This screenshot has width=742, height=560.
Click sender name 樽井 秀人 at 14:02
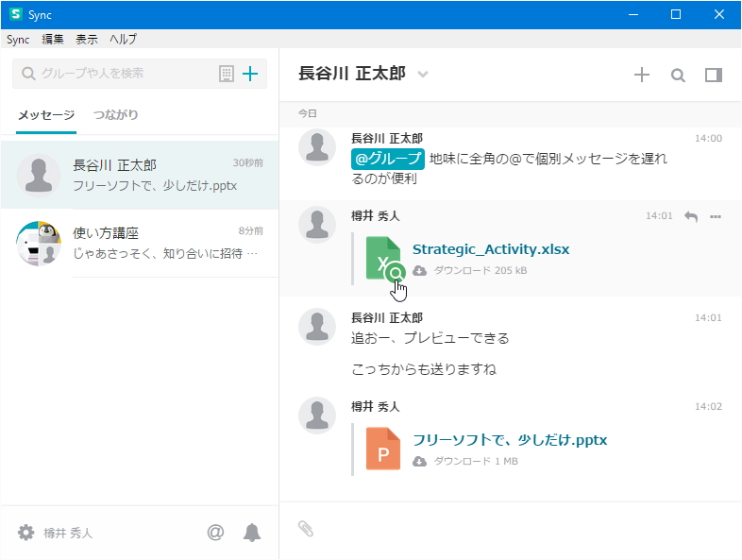376,407
